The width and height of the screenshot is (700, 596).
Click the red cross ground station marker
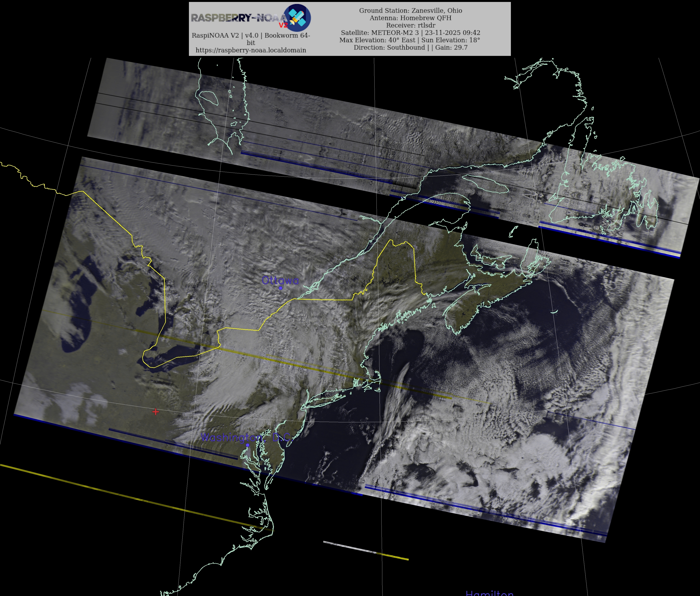155,411
